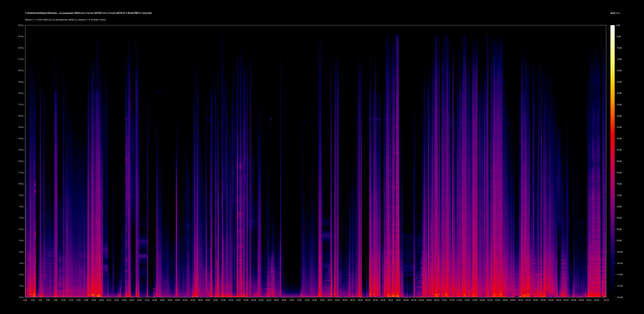Click the 80:00 time axis label
Viewport: 644px width, 314px height.
pyautogui.click(x=330, y=300)
